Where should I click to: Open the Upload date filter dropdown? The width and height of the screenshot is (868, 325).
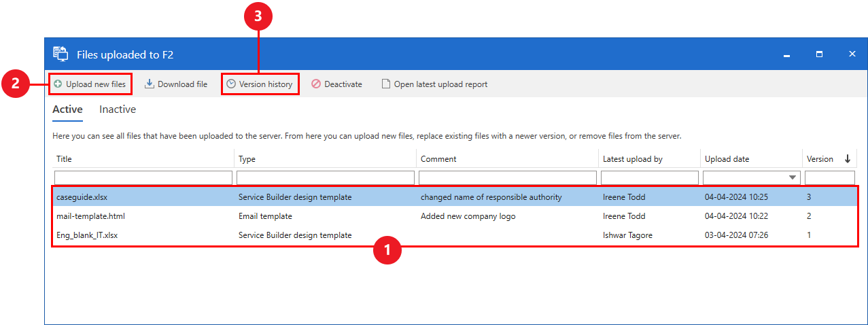(792, 178)
